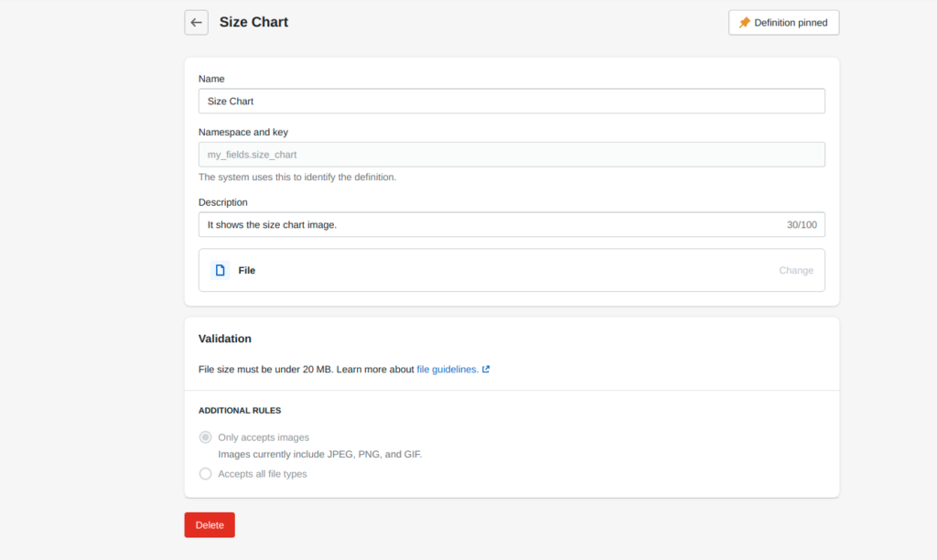Click the my_fields.size_chart namespace field
Image resolution: width=937 pixels, height=560 pixels.
(x=512, y=155)
